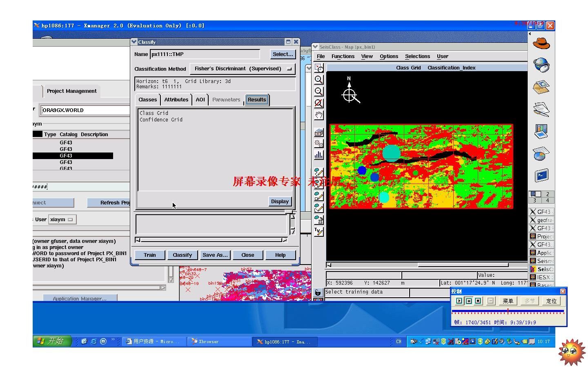Click the recorder playback progress slider
Viewport: 588px width, 368px height.
[x=508, y=312]
